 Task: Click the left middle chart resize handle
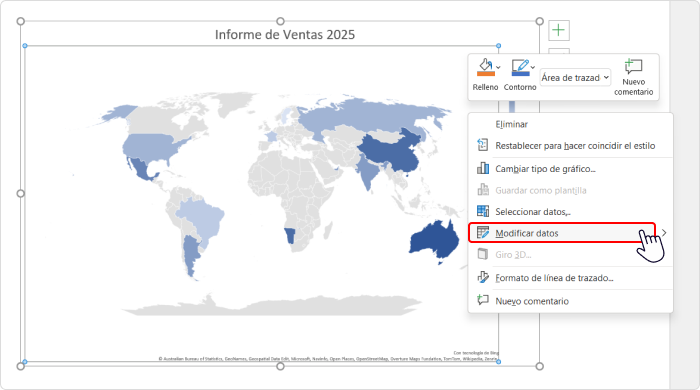click(21, 194)
